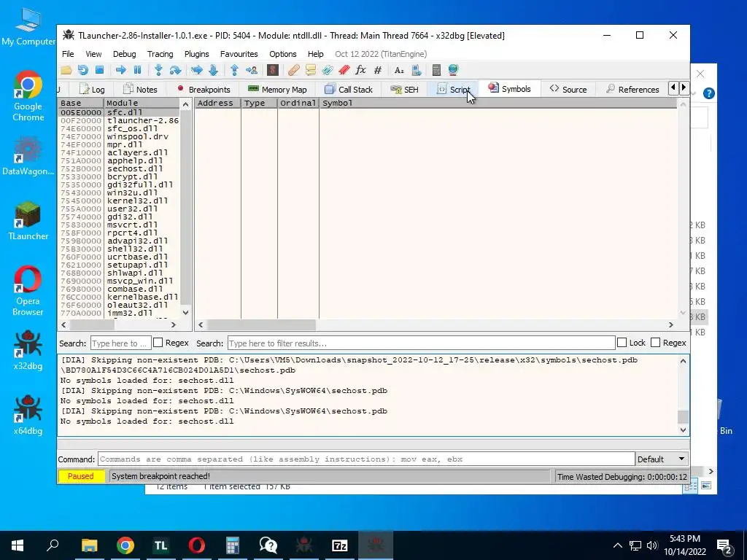Restart the debugged program

pos(83,71)
